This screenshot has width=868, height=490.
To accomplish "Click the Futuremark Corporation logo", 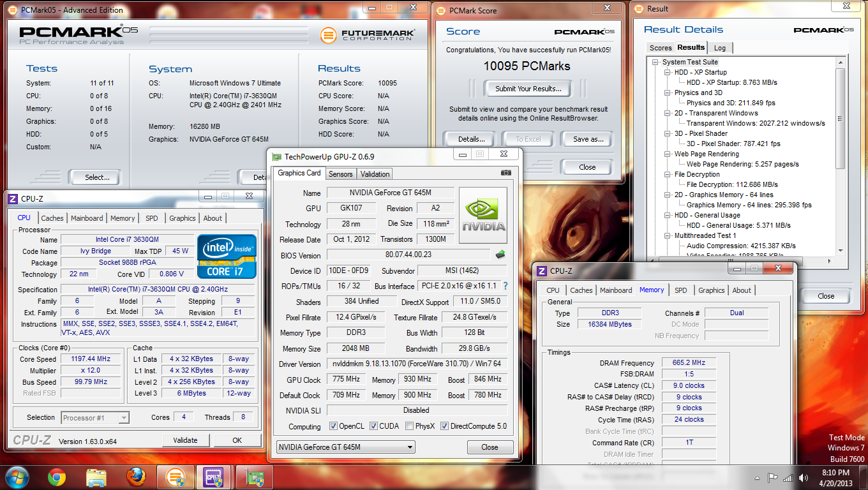I will pos(368,35).
